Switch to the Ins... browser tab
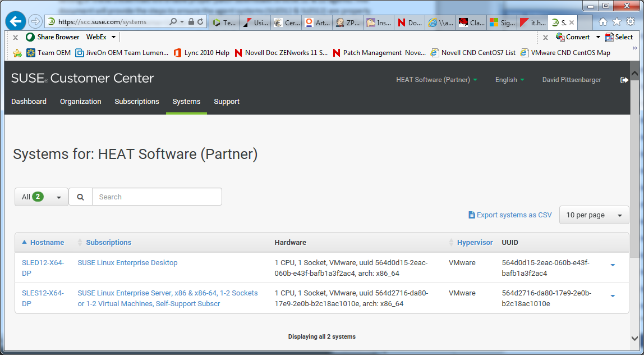Image resolution: width=644 pixels, height=355 pixels. click(x=379, y=22)
